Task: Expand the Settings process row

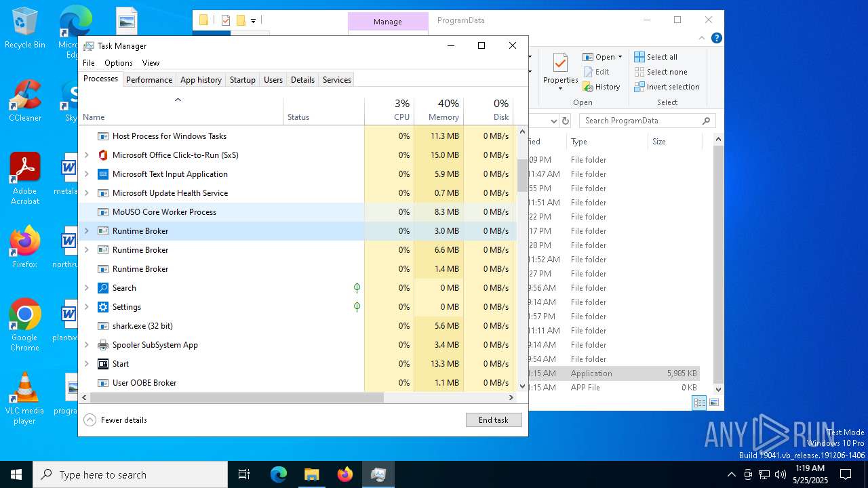Action: click(x=86, y=307)
